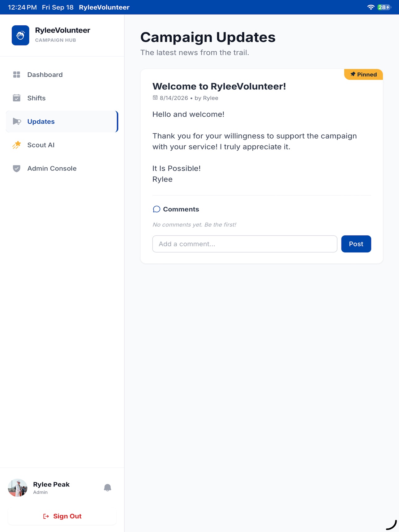Click the Admin role label under Rylee Peak
Image resolution: width=399 pixels, height=532 pixels.
40,492
